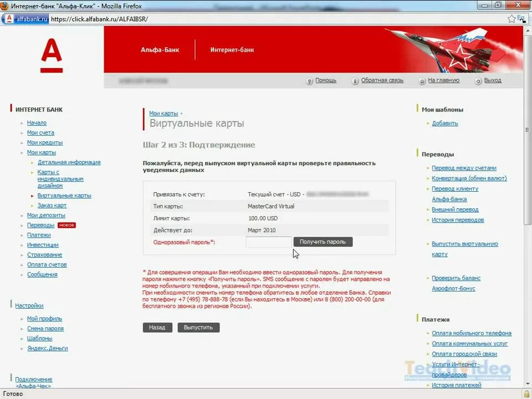Open Детальная информация submenu item
532x399 pixels.
(x=69, y=162)
